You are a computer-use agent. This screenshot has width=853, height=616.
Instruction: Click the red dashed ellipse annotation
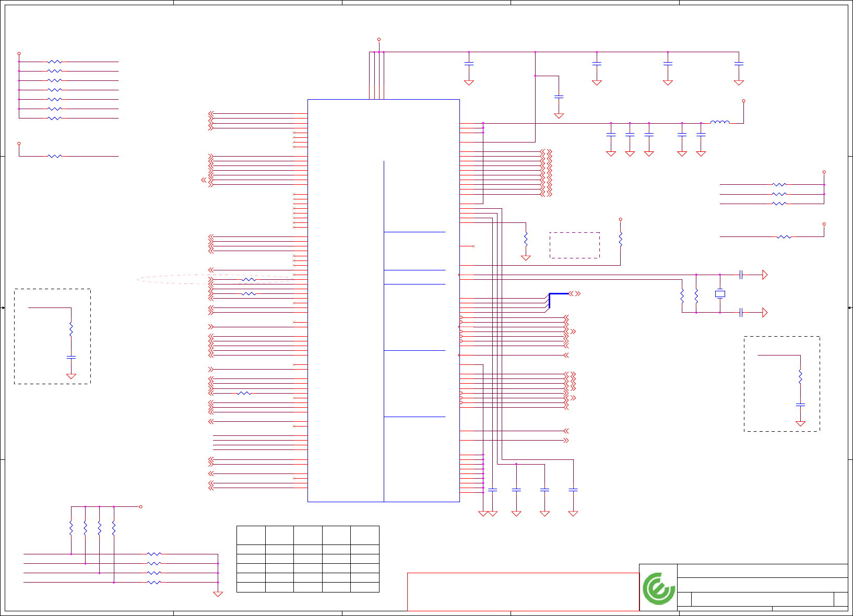point(216,280)
